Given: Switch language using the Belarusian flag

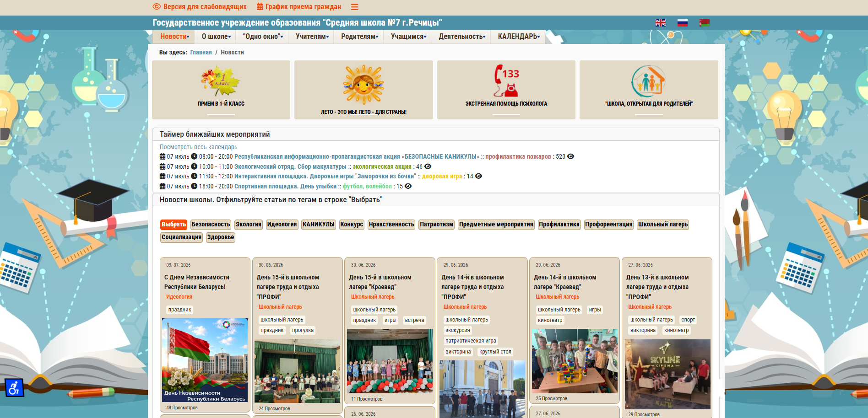Looking at the screenshot, I should click(x=704, y=23).
